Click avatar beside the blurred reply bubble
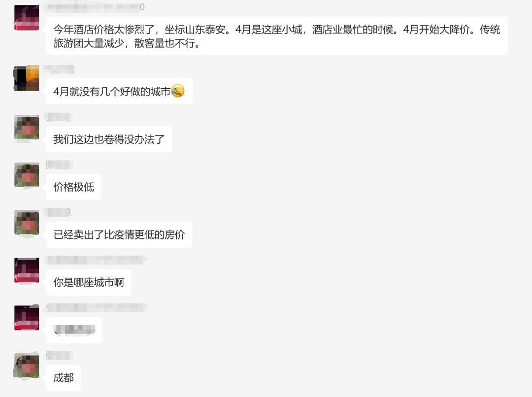The width and height of the screenshot is (532, 397). (x=27, y=318)
